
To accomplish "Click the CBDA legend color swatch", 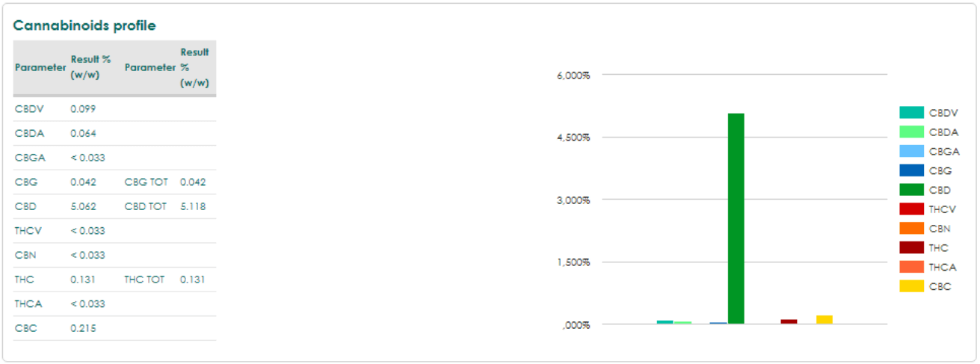I will (911, 132).
